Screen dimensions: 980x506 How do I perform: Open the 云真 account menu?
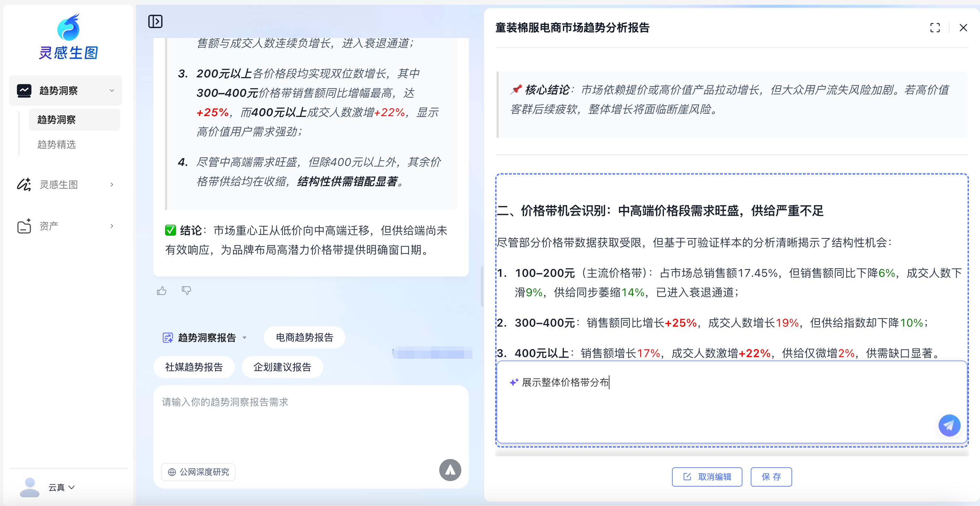61,488
